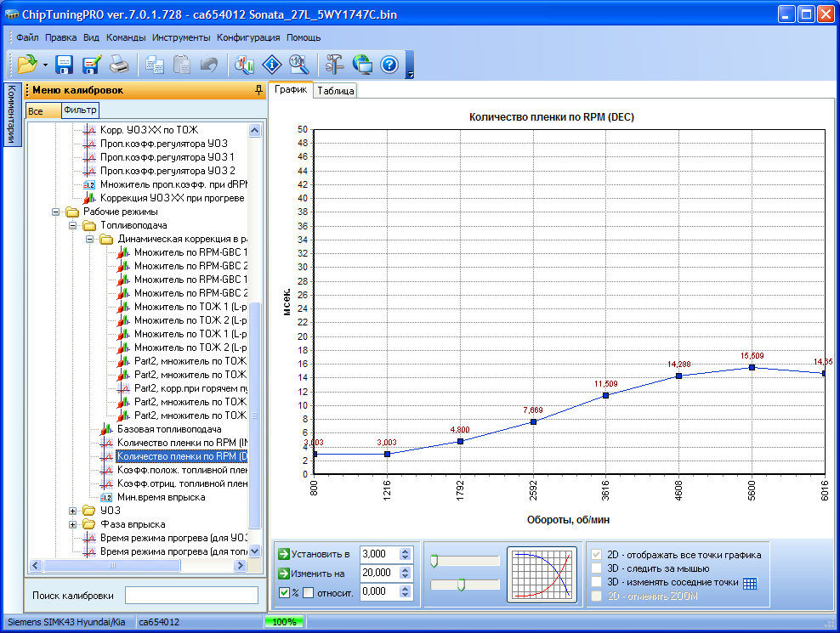The height and width of the screenshot is (633, 840).
Task: Enable 3D - следить за мышью option
Action: tap(597, 568)
